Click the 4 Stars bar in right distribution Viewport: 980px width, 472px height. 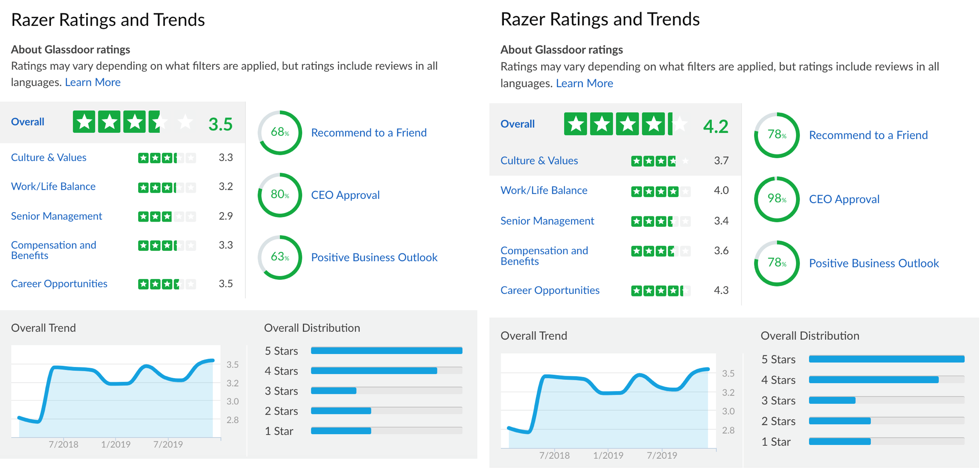(887, 379)
